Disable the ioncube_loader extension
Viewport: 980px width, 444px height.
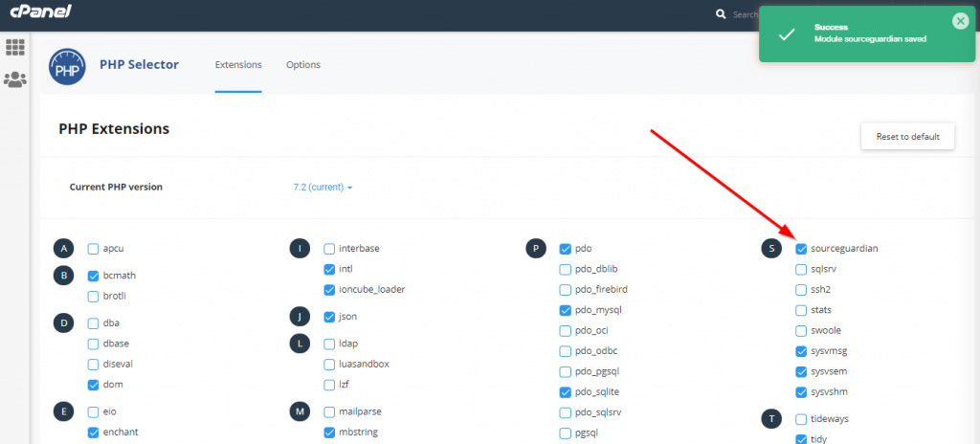pos(329,290)
